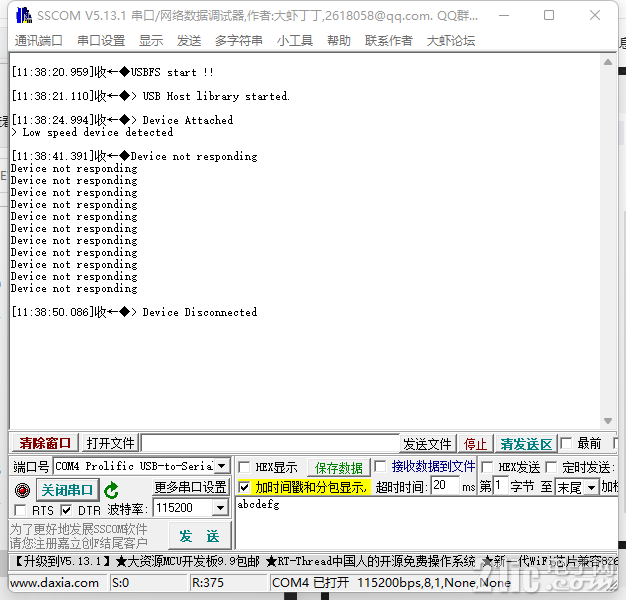
Task: Click the 停止 button
Action: [x=475, y=444]
